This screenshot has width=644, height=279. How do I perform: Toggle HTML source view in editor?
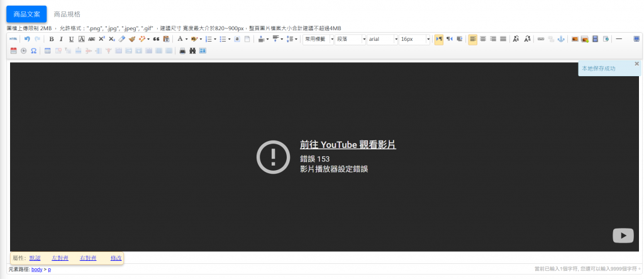13,39
